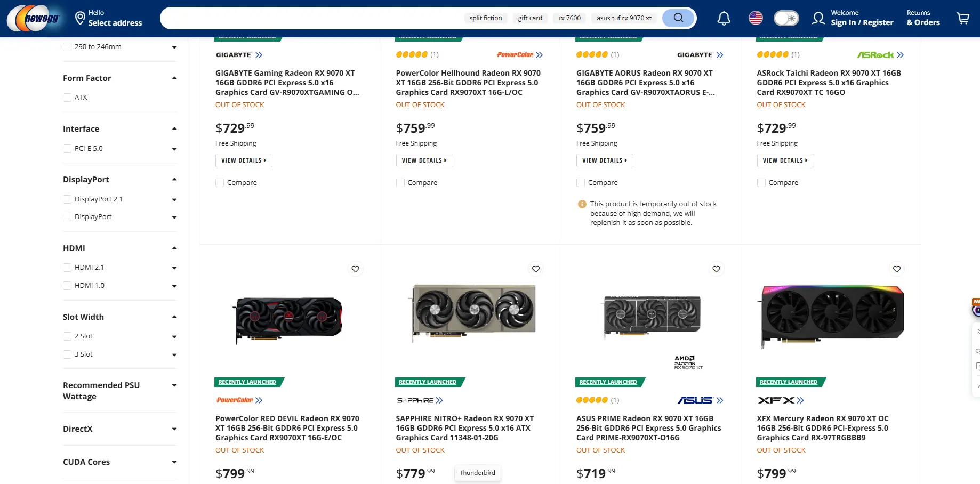Click star rating on Hellhound card

(412, 54)
